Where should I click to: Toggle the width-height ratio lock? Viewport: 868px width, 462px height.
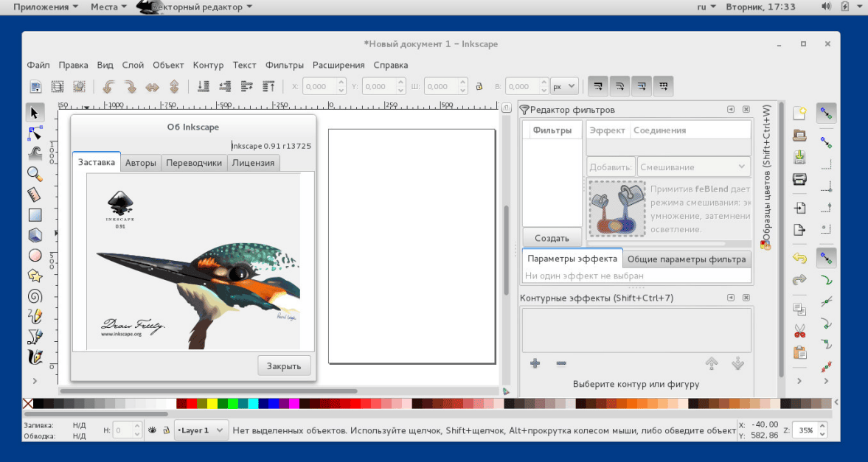(x=479, y=87)
